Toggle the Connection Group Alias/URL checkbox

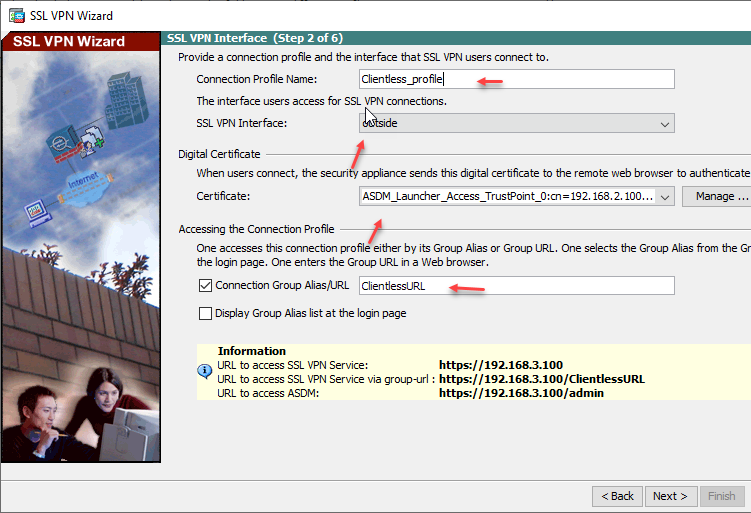[x=206, y=286]
